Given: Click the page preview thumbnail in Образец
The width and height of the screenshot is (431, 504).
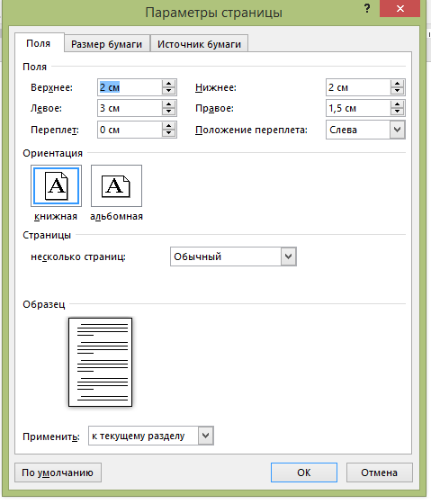Looking at the screenshot, I should (100, 362).
